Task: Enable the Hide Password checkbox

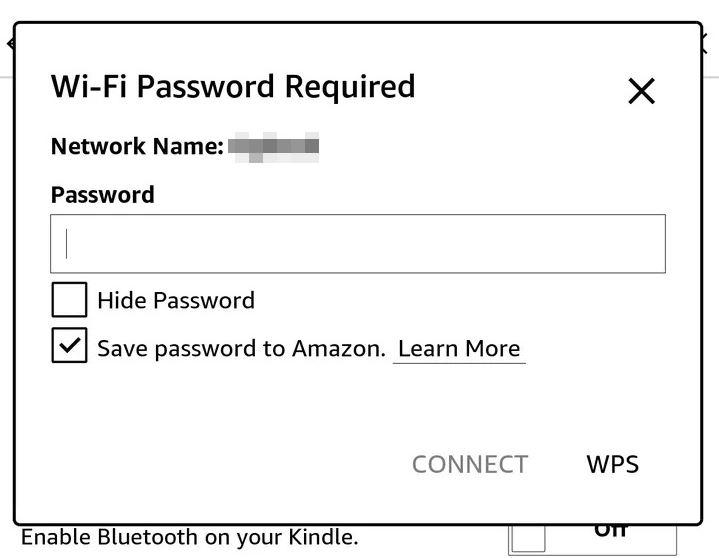Action: (x=69, y=300)
